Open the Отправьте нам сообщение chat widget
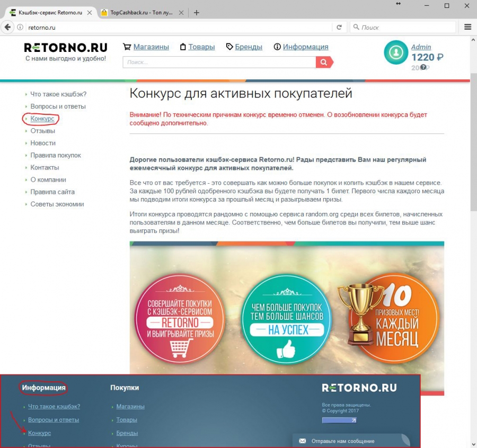 (351, 441)
